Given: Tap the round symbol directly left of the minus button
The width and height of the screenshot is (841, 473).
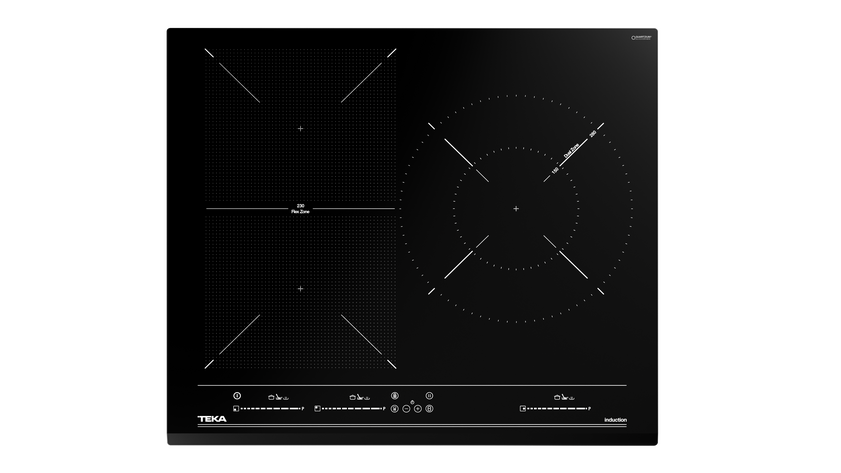Looking at the screenshot, I should [395, 409].
